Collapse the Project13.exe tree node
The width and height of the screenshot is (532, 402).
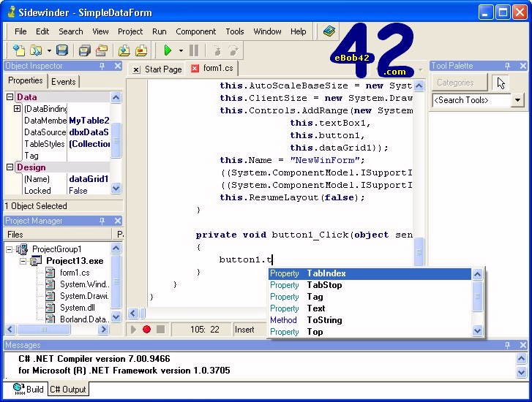point(23,261)
